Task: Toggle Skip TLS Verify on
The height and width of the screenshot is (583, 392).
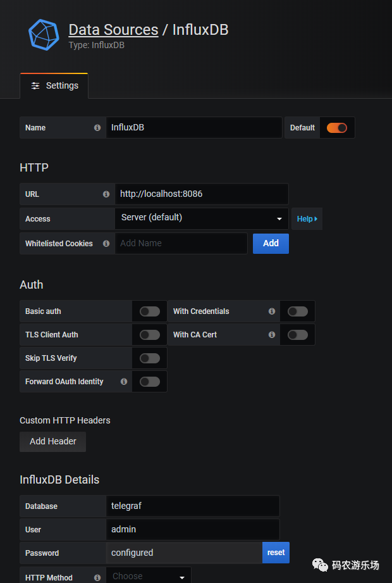Action: tap(150, 358)
